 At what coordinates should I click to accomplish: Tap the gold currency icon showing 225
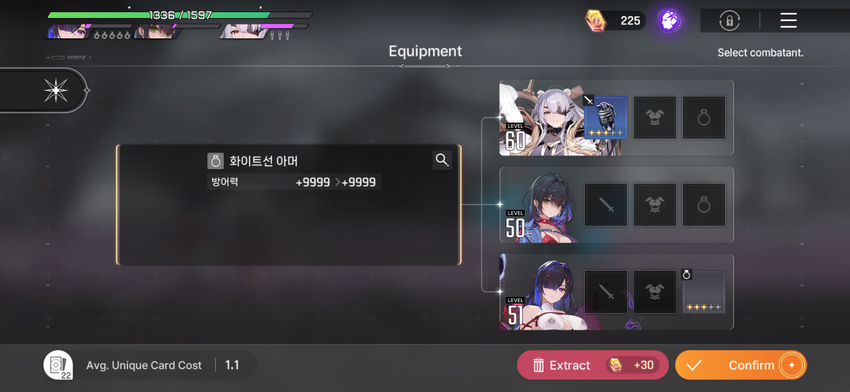pyautogui.click(x=595, y=21)
